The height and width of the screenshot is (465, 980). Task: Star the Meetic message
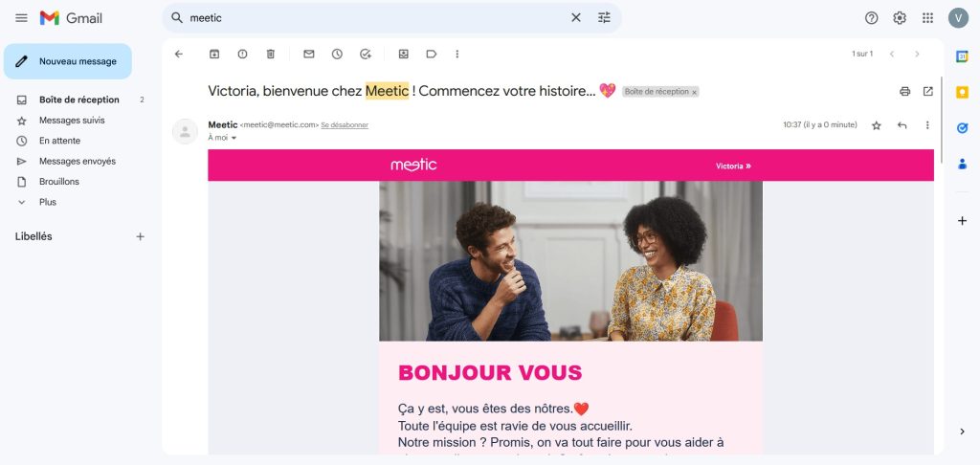coord(876,125)
